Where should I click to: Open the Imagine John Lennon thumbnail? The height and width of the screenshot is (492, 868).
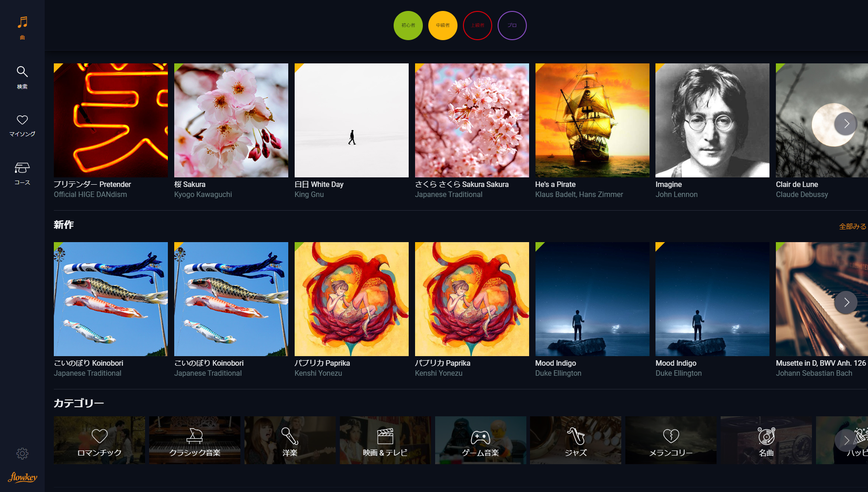tap(712, 120)
